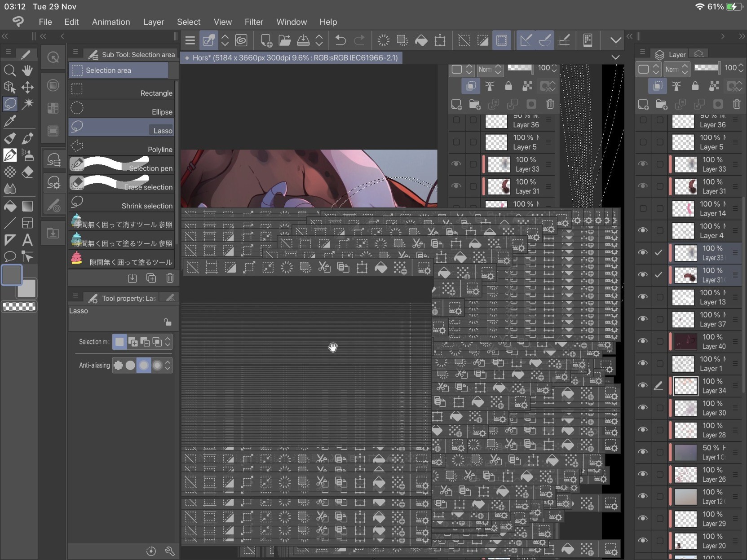Open the Select menu
This screenshot has height=560, width=747.
189,22
